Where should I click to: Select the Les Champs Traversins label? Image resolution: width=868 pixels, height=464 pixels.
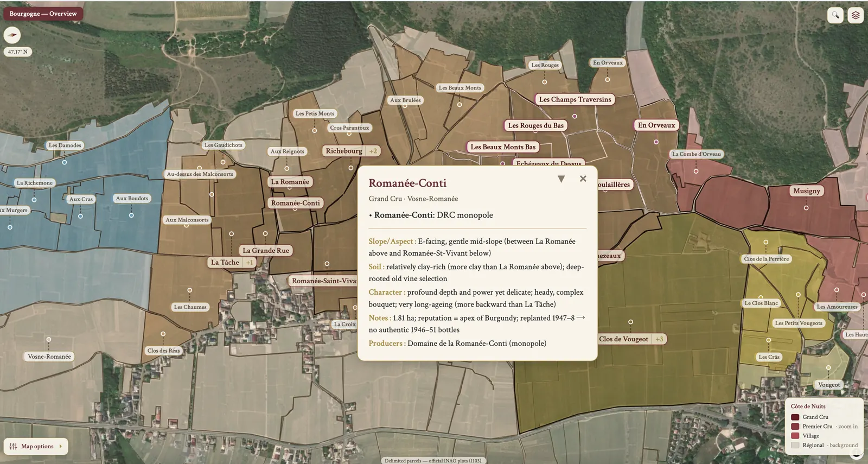[x=575, y=99]
